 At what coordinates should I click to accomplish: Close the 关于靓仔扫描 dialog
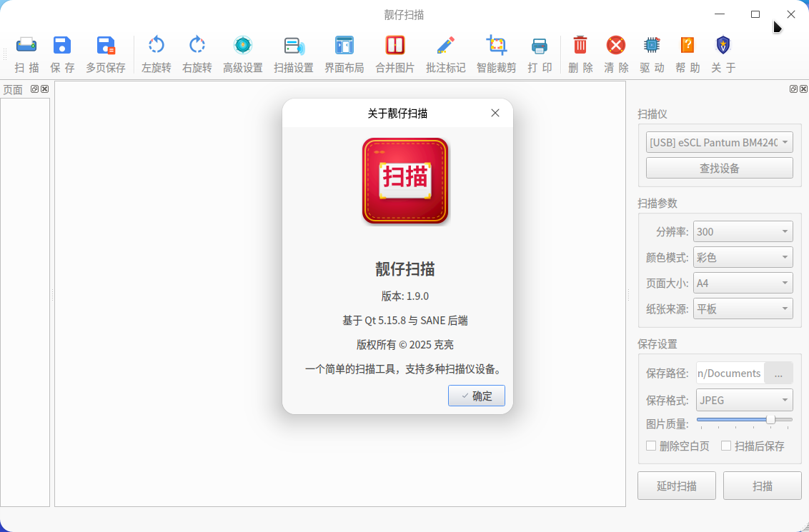[x=495, y=113]
